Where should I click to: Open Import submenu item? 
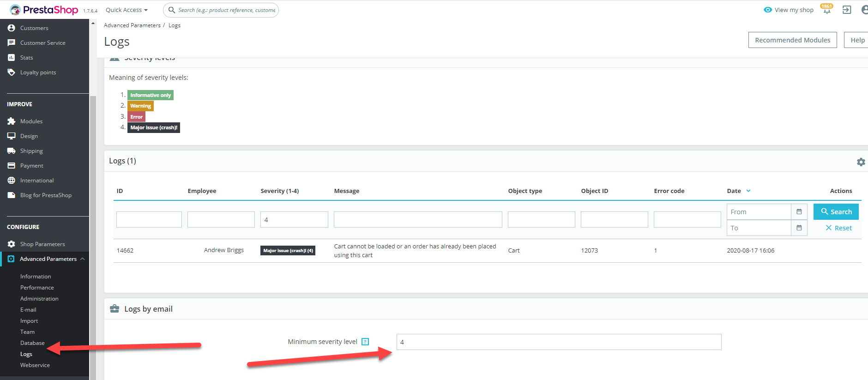29,321
